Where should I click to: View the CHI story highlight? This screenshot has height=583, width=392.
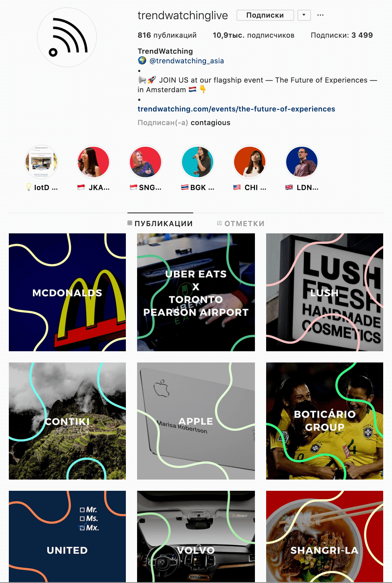click(x=250, y=162)
